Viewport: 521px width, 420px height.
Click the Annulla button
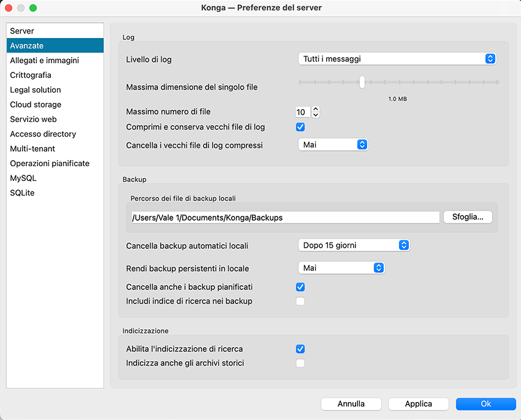tap(351, 404)
